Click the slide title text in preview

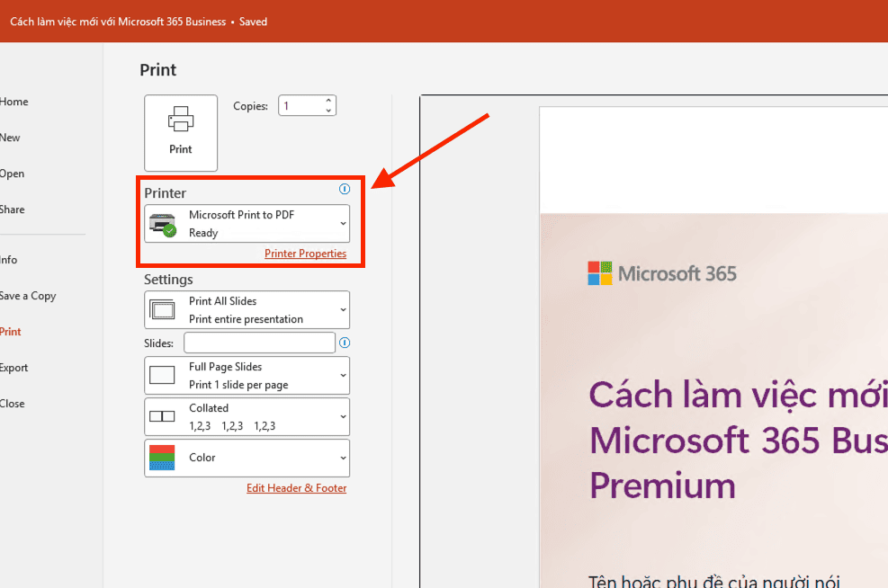point(739,441)
